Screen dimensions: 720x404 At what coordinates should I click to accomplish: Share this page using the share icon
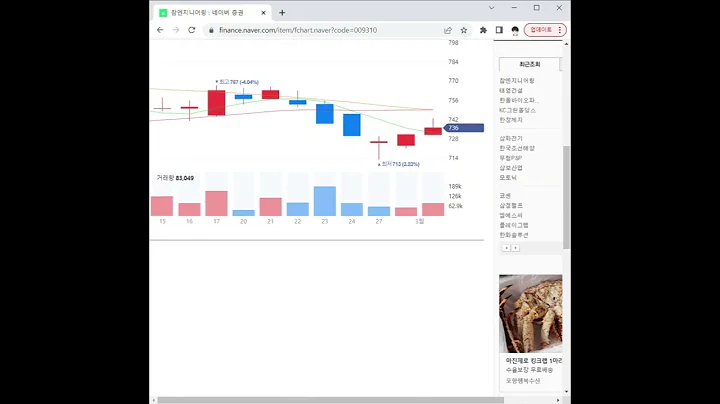click(448, 30)
